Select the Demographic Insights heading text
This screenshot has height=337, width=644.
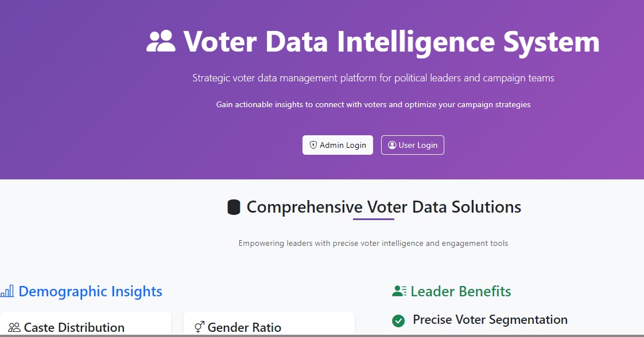click(90, 291)
